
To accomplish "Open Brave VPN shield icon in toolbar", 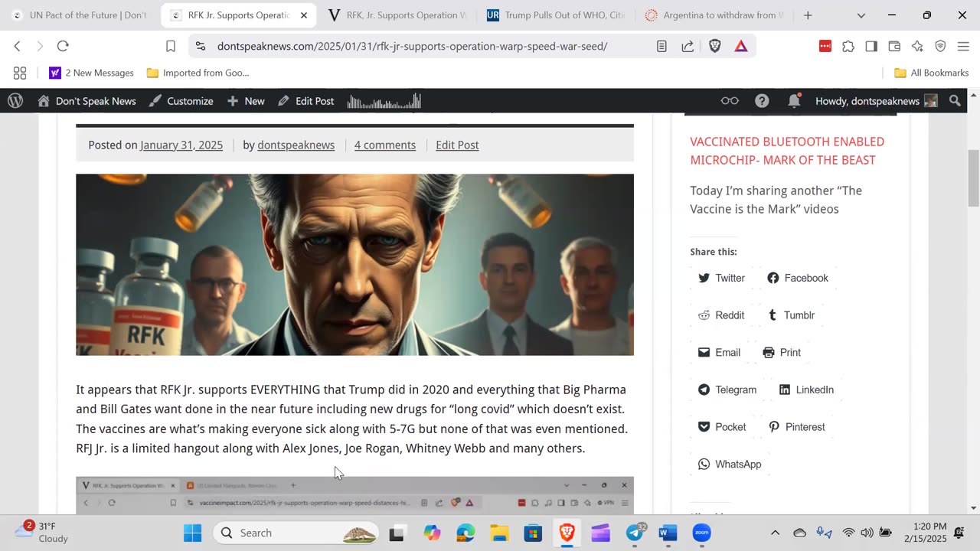I will (x=940, y=46).
